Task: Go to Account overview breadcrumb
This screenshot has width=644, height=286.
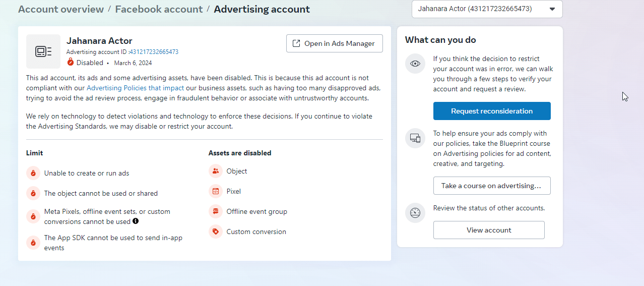Action: pyautogui.click(x=61, y=9)
